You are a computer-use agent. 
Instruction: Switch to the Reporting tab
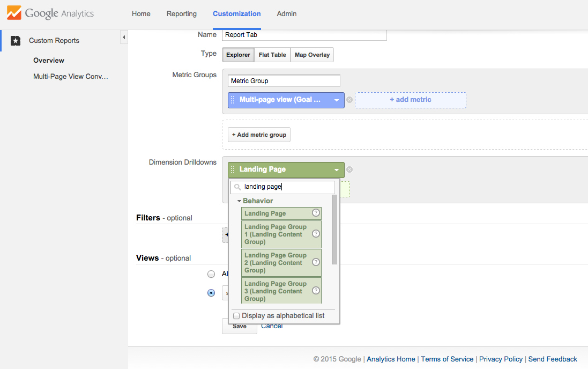(181, 14)
